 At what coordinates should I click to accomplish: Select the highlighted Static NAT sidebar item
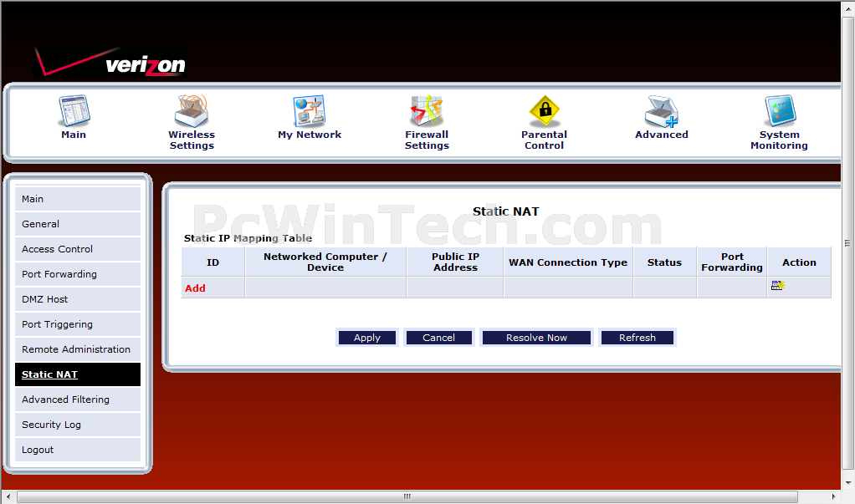pyautogui.click(x=78, y=374)
